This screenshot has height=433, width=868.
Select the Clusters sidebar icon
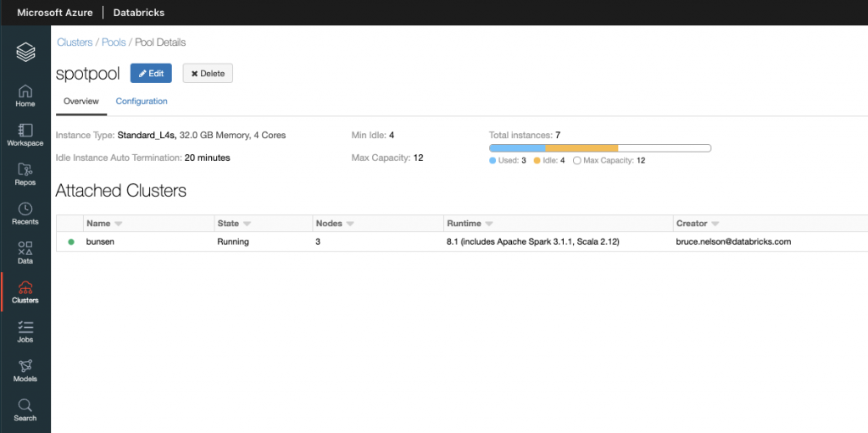[25, 292]
